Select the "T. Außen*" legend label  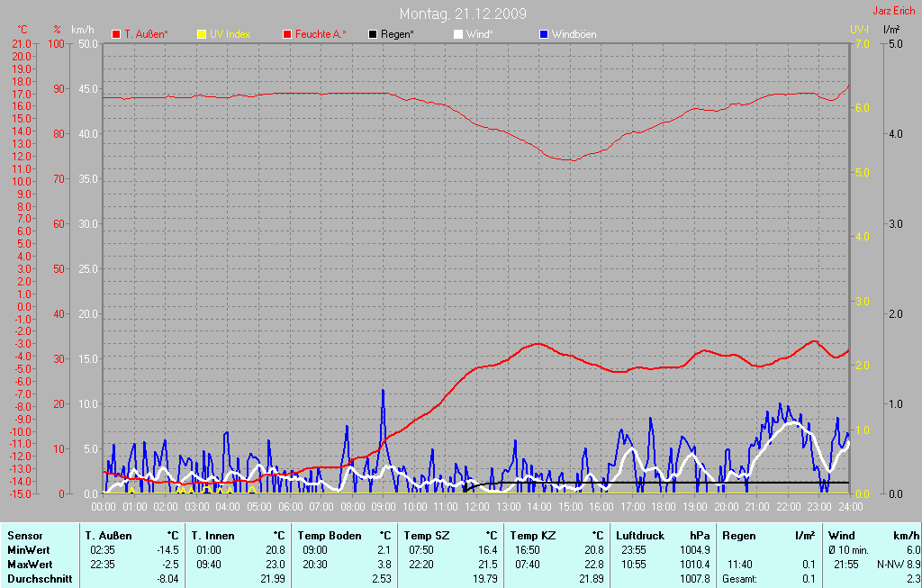coord(146,34)
